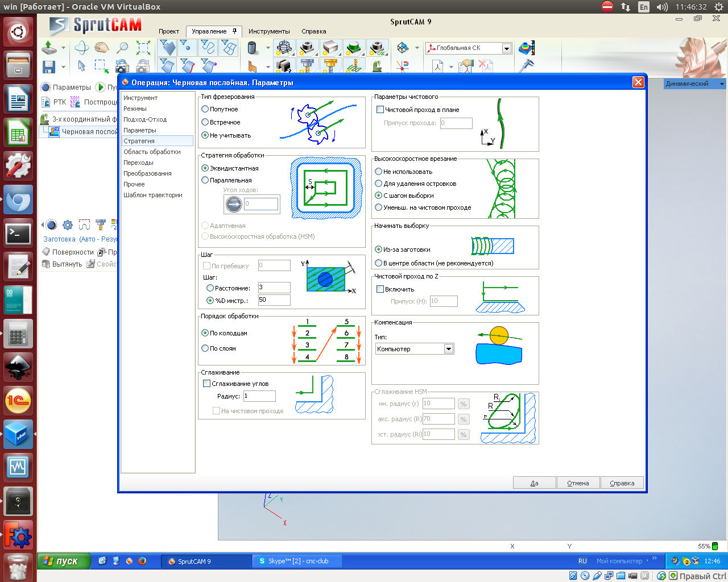Viewport: 728px width, 582px height.
Task: Click the import model icon in SprutCAM toolbar
Action: tap(49, 48)
